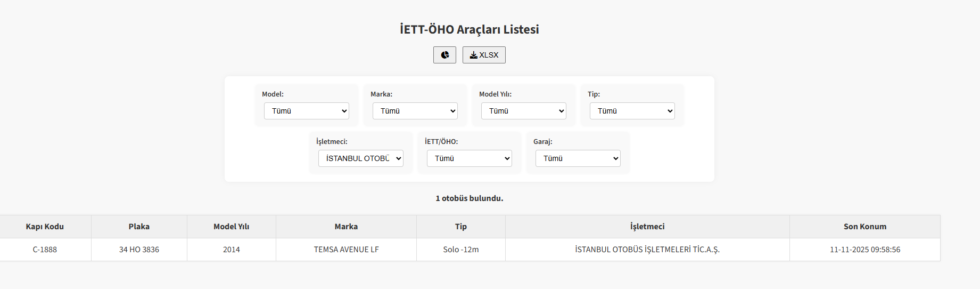The image size is (980, 289).
Task: Click the pie chart statistics icon button
Action: [444, 55]
